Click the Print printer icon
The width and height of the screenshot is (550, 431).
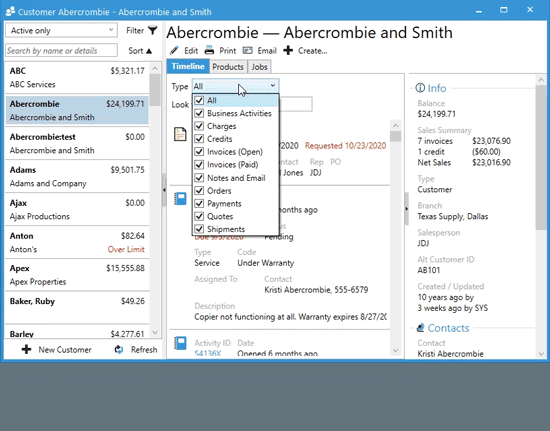tap(209, 50)
